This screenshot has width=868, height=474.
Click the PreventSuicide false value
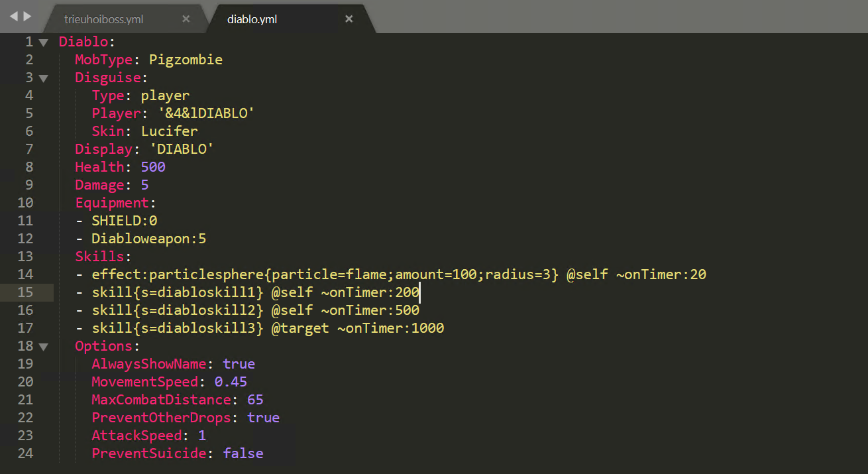[x=243, y=453]
